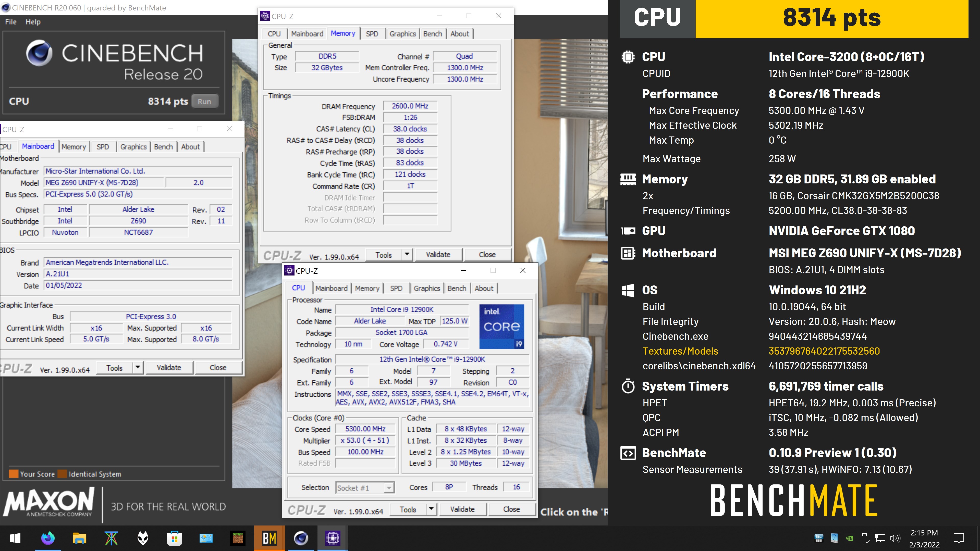This screenshot has width=980, height=551.
Task: Launch Firefox from the taskbar
Action: (48, 538)
